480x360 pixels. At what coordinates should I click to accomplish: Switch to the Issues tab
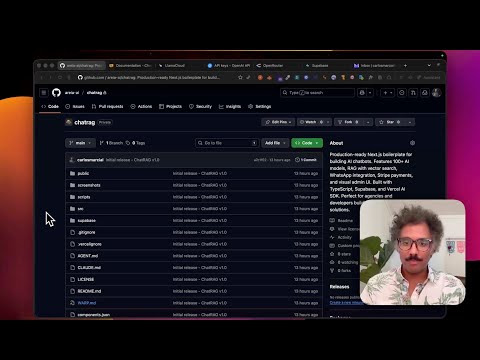tap(75, 106)
